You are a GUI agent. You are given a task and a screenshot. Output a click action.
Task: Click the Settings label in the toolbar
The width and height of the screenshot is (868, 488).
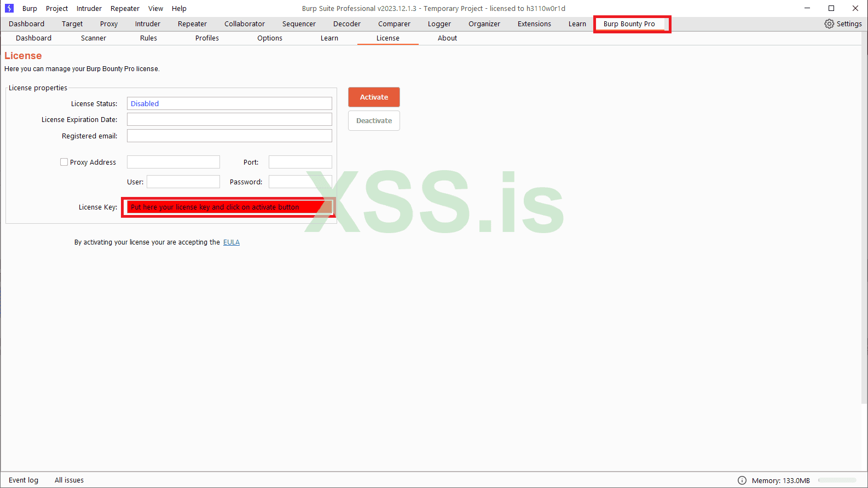849,24
